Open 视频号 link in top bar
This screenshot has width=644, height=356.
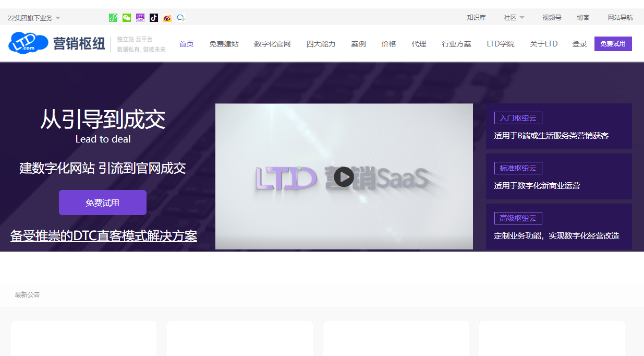pos(552,17)
